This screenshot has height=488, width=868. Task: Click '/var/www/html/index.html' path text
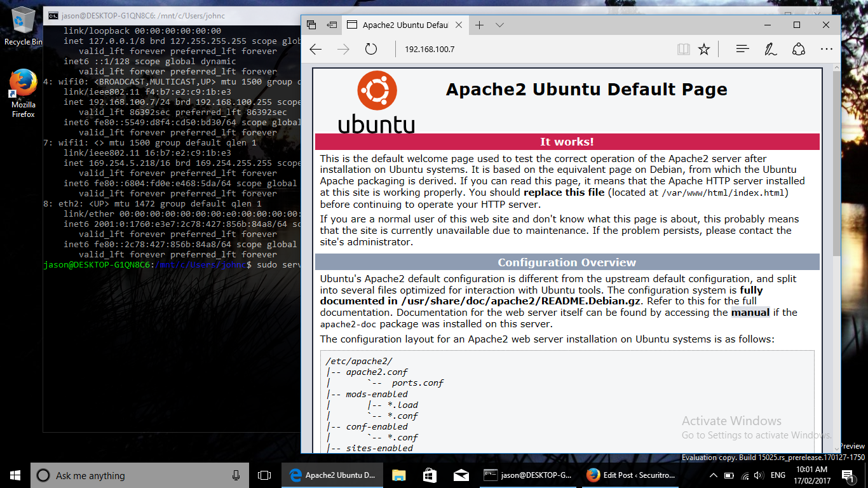pyautogui.click(x=722, y=193)
